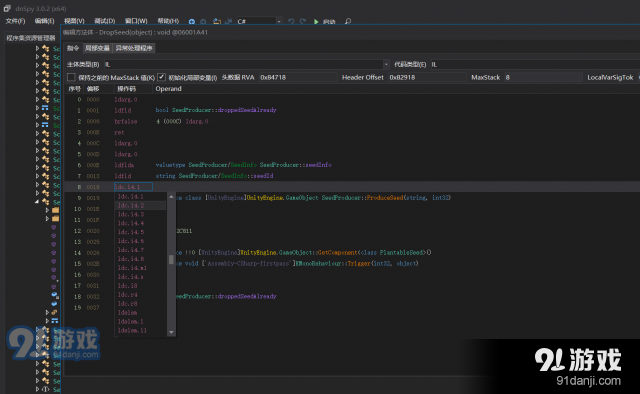Open the 视图(V) menu

click(74, 21)
